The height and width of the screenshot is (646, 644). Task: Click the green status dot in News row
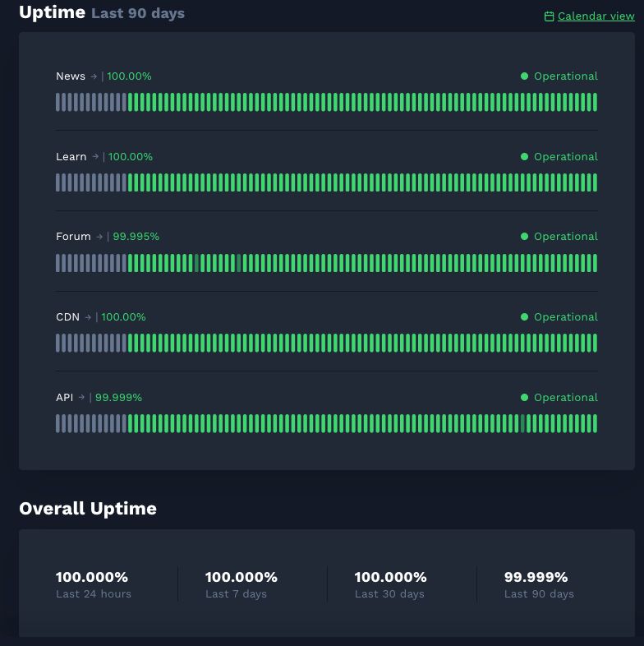tap(524, 76)
